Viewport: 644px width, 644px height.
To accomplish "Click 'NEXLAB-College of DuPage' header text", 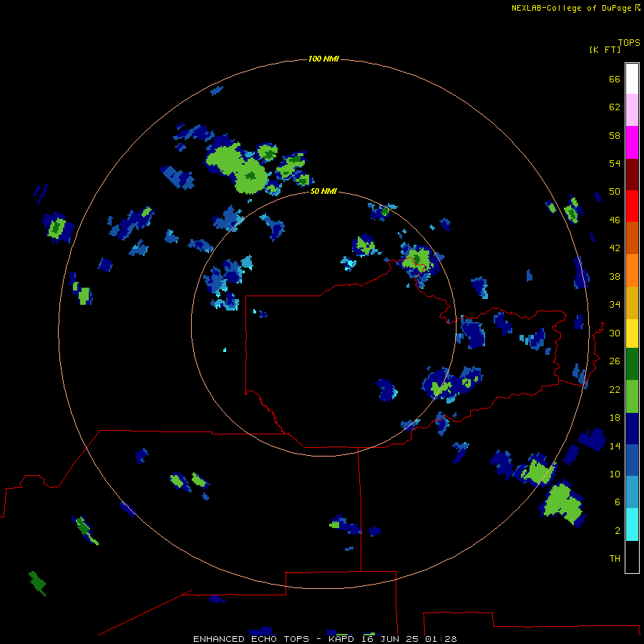I will click(571, 8).
